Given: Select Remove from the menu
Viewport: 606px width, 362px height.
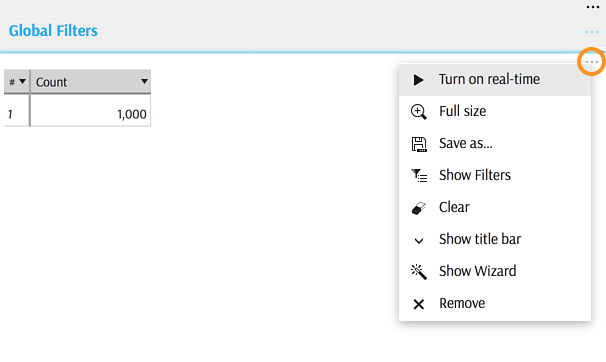Looking at the screenshot, I should click(x=495, y=303).
